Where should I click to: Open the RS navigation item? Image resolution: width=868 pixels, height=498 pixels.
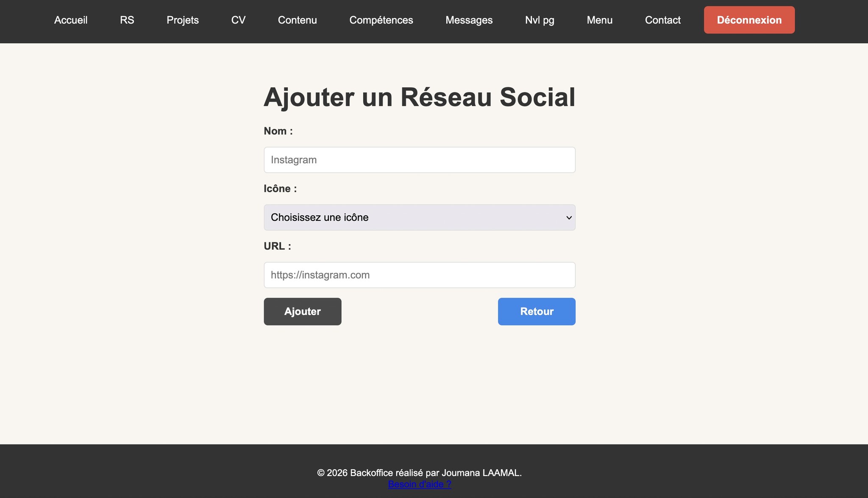[127, 20]
